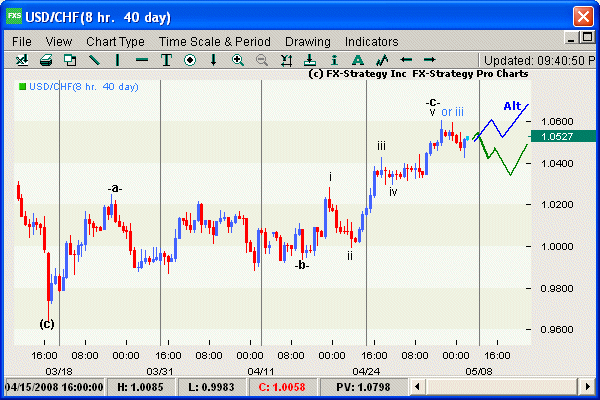600x400 pixels.
Task: Move chart back with left arrow icon
Action: [x=406, y=60]
